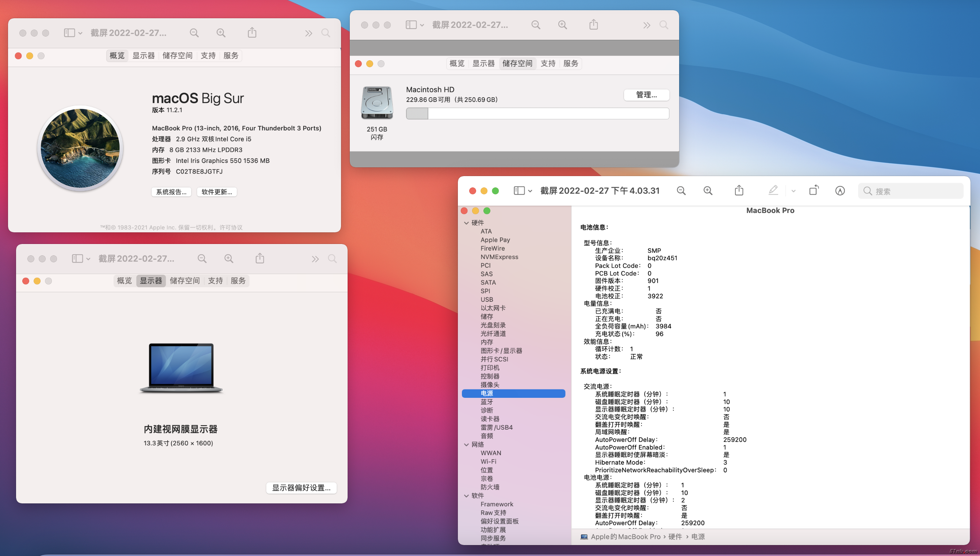Select 防火墙 under 网络
The height and width of the screenshot is (556, 980).
pyautogui.click(x=490, y=487)
